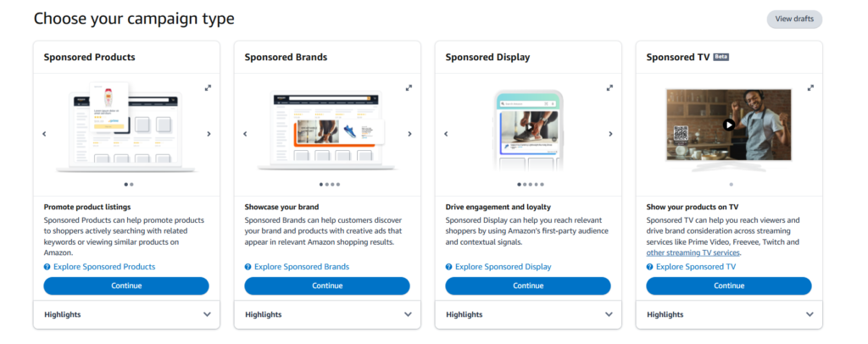Expand Highlights under Sponsored TV
The width and height of the screenshot is (868, 344).
tap(729, 314)
